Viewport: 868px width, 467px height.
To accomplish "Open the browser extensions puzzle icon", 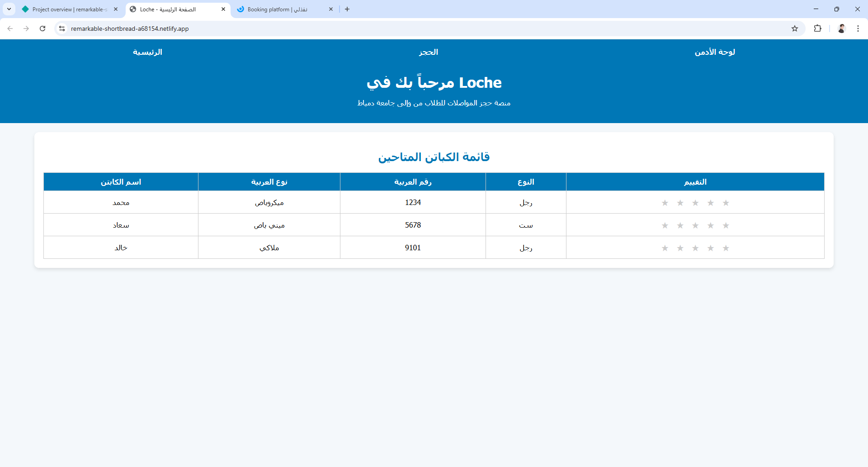I will click(x=818, y=29).
